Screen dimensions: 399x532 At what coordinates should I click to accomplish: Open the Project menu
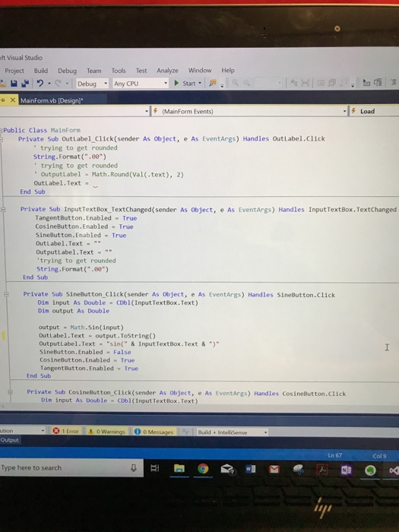click(14, 71)
